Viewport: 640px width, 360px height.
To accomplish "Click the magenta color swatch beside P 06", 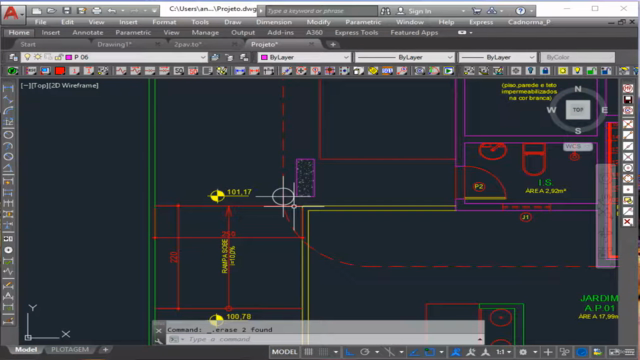I will click(x=69, y=58).
